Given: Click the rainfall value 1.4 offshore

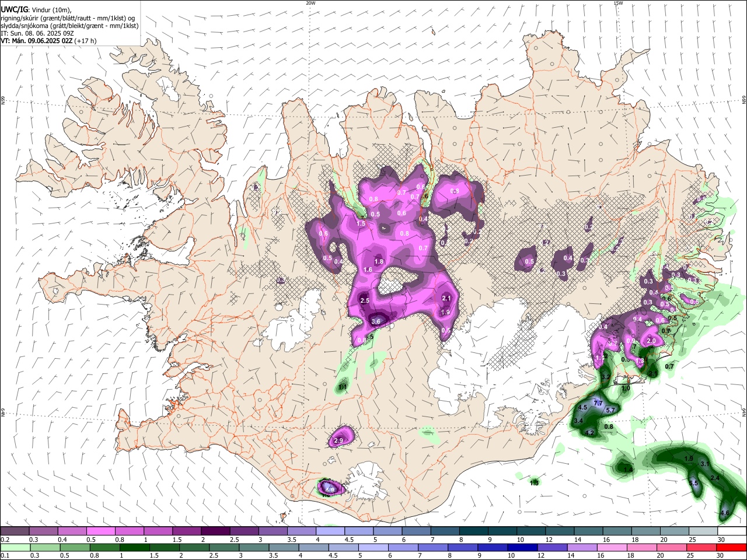Looking at the screenshot, I should 628,470.
